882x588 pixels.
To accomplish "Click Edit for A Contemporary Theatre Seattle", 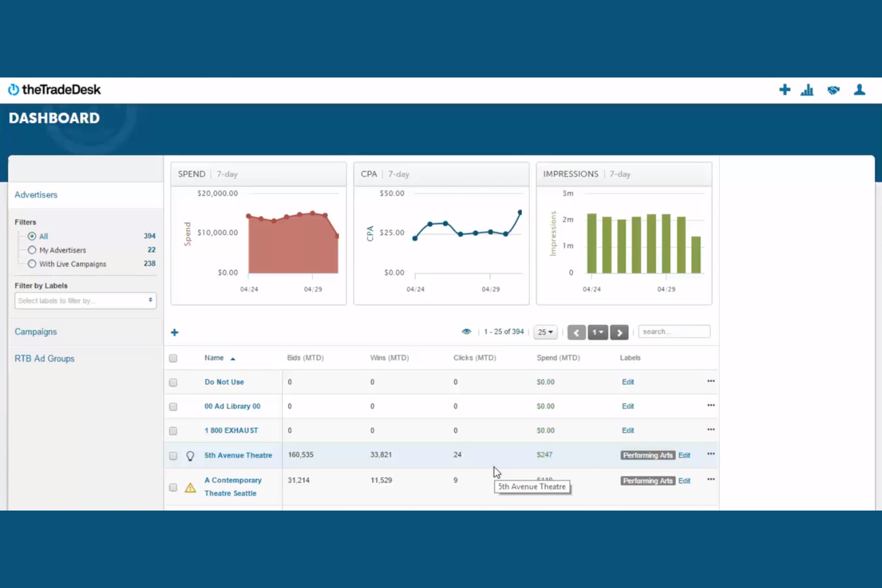I will tap(684, 481).
